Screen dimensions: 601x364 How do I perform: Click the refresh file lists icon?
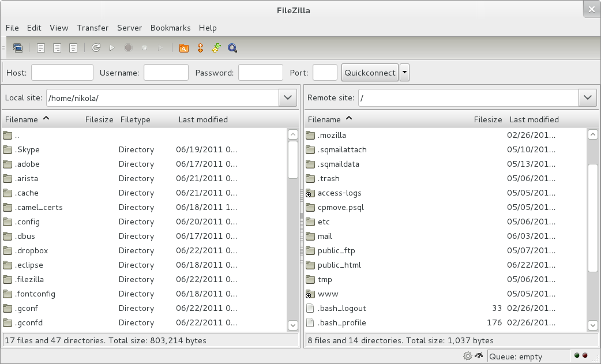[x=96, y=48]
